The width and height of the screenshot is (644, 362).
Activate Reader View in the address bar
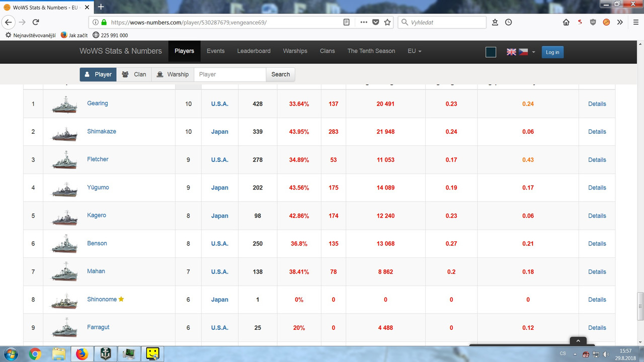point(346,22)
